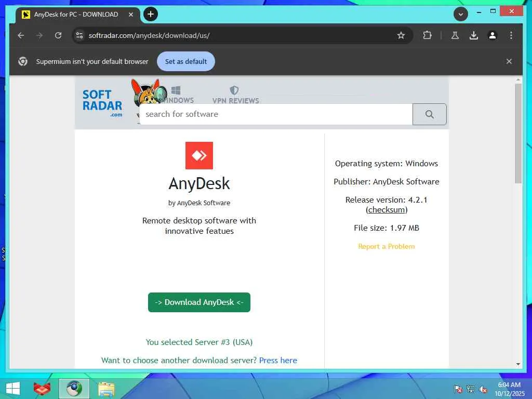Click the Report a Problem link
This screenshot has width=532, height=399.
pos(387,246)
